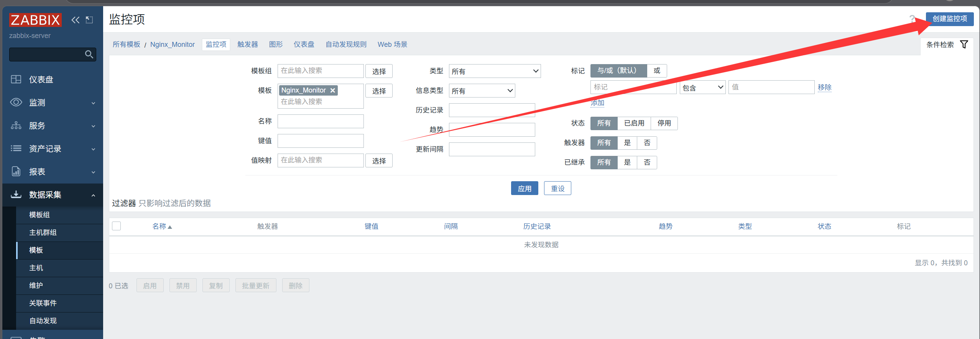
Task: Click the 移除 tag link
Action: tap(825, 88)
